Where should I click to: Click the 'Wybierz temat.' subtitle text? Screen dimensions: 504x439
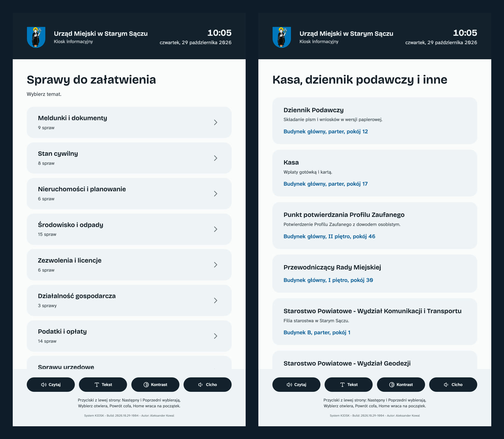pyautogui.click(x=44, y=94)
